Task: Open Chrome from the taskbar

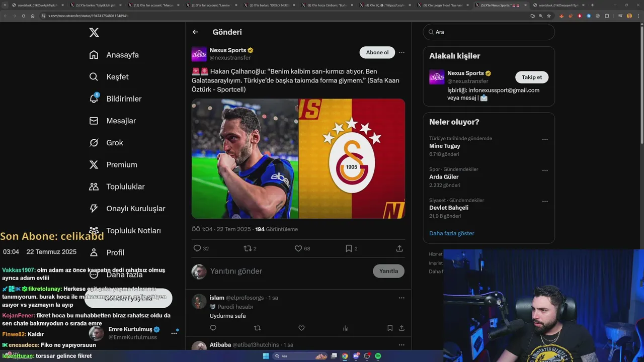Action: pos(345,356)
